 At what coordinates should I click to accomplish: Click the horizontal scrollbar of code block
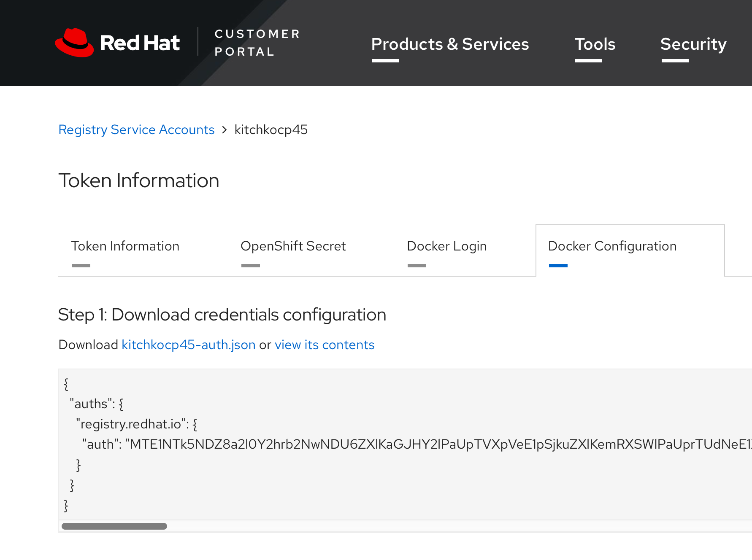[114, 526]
